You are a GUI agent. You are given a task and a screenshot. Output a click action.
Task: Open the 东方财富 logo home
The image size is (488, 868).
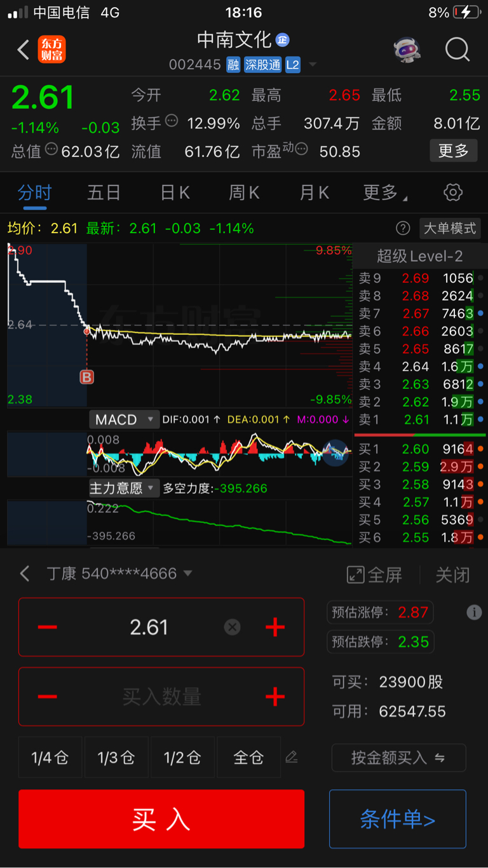(51, 50)
